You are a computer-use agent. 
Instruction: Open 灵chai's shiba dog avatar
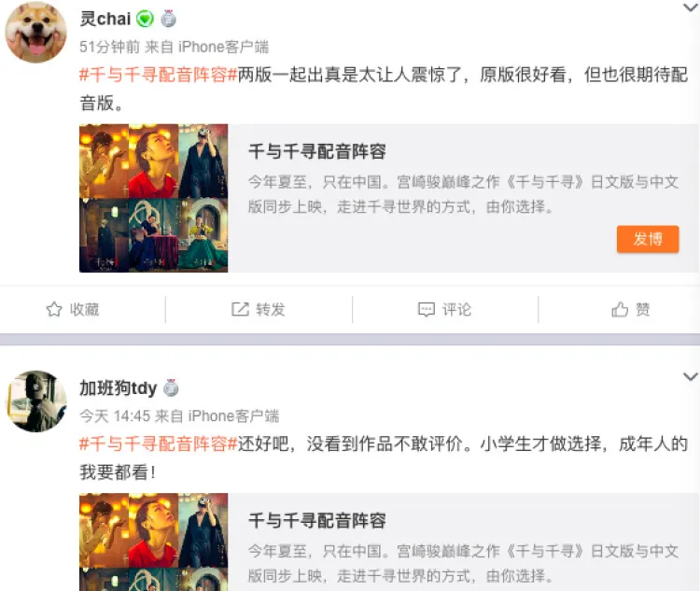(35, 32)
